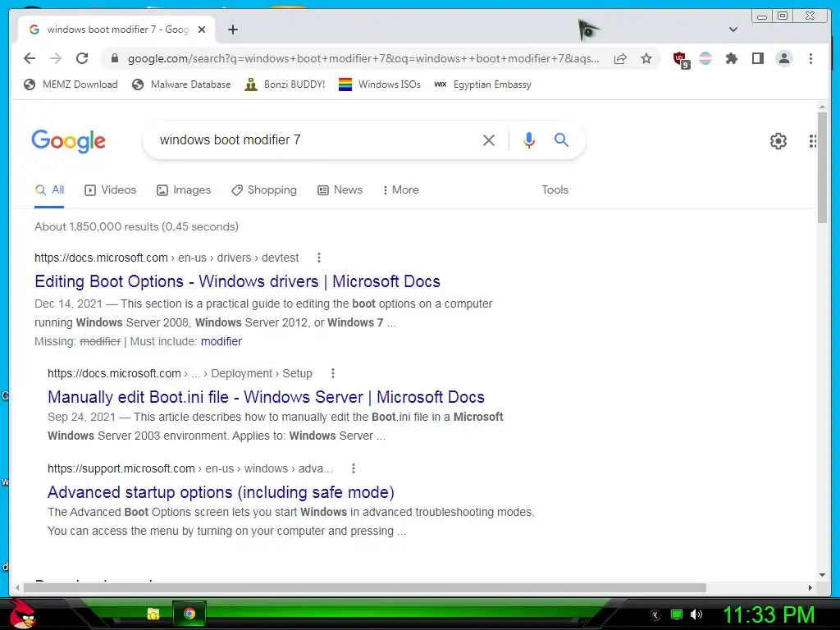Screen dimensions: 840x630
Task: Open Google quick settings gear
Action: click(x=778, y=141)
